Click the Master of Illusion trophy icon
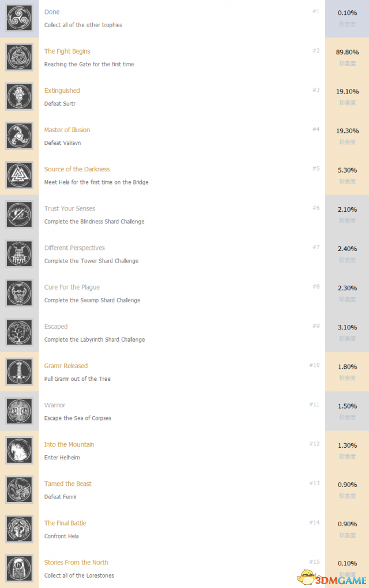 pos(19,136)
